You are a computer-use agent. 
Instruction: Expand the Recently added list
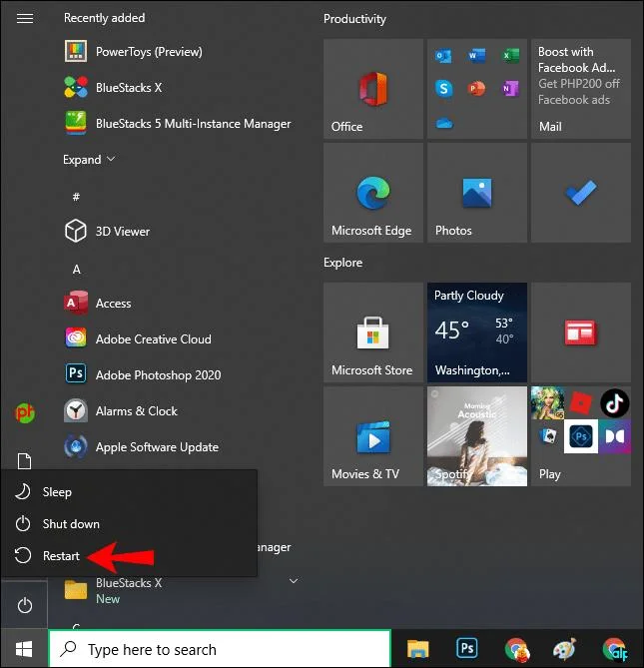[89, 160]
